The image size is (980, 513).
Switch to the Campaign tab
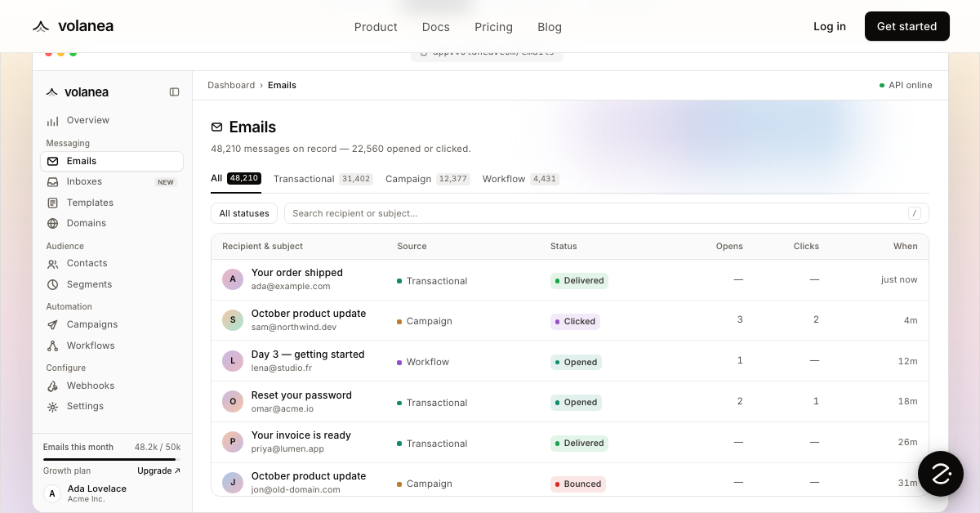pos(428,179)
